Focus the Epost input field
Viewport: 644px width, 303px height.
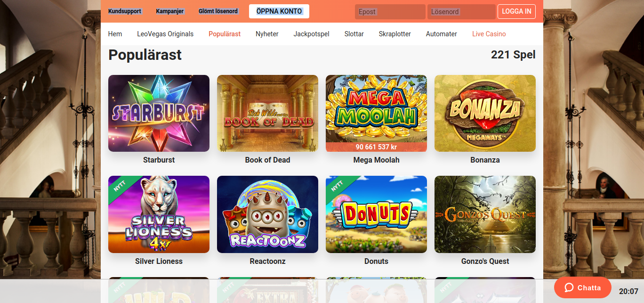coord(390,12)
